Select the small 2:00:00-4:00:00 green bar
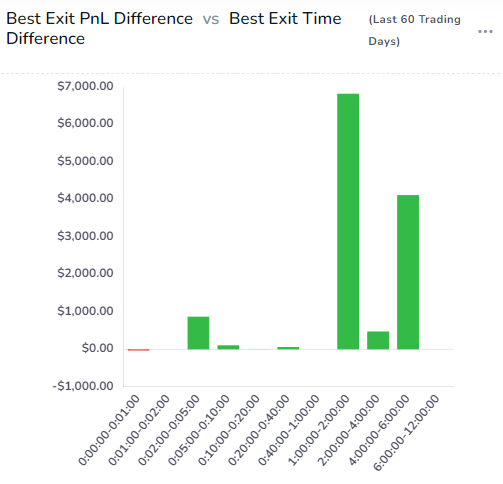This screenshot has width=503, height=484. pos(378,340)
